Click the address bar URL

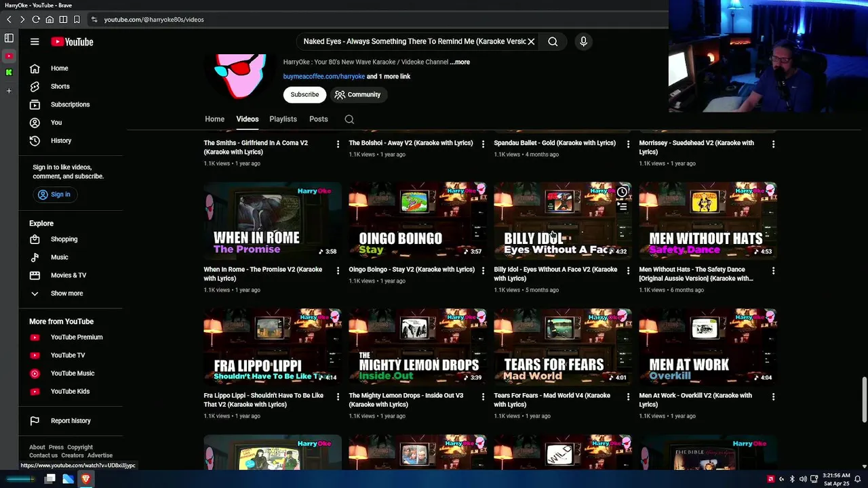pos(154,20)
